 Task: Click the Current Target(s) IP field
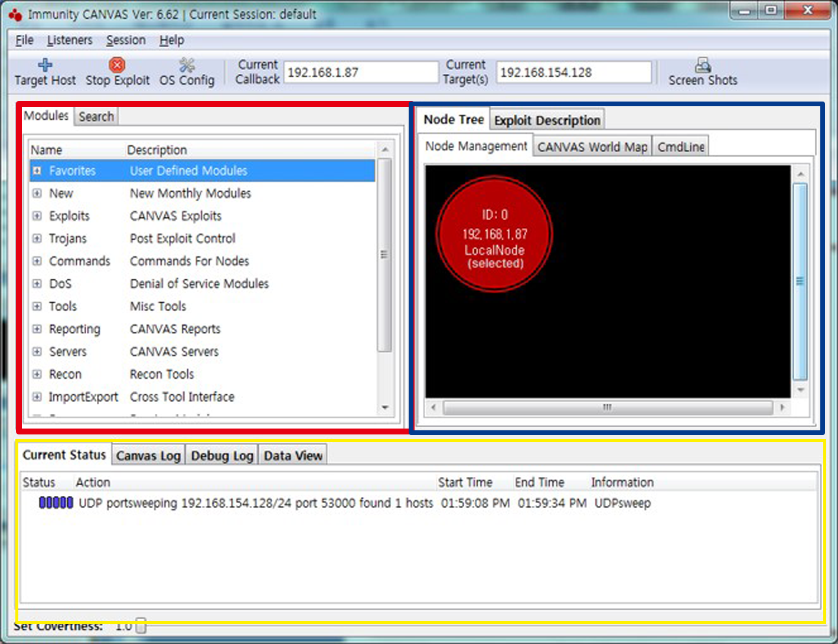coord(573,73)
